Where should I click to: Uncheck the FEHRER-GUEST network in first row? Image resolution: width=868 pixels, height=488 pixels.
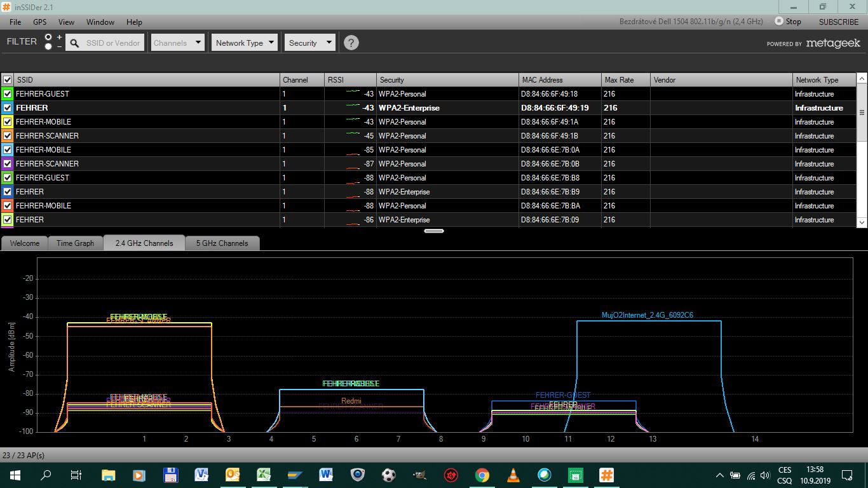pos(8,94)
